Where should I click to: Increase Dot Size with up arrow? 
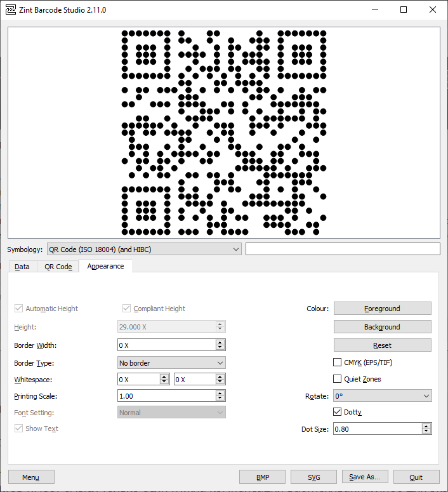click(x=426, y=426)
